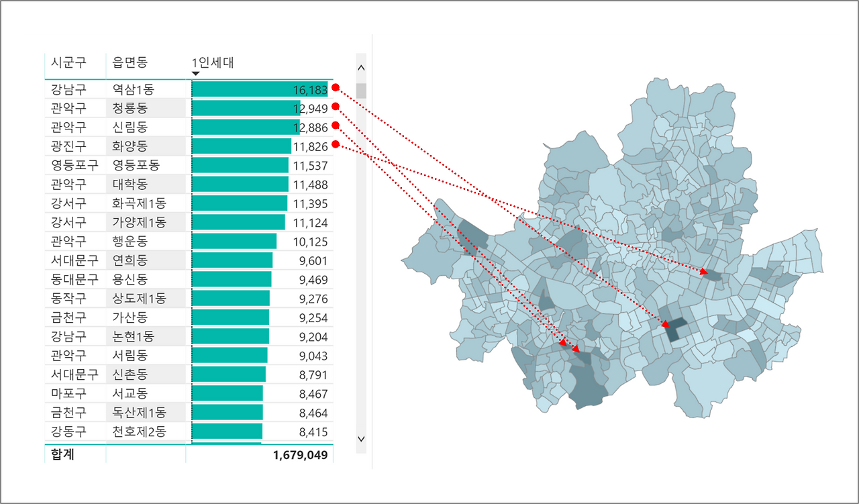
Task: Click the 11,395 value
Action: tap(311, 203)
